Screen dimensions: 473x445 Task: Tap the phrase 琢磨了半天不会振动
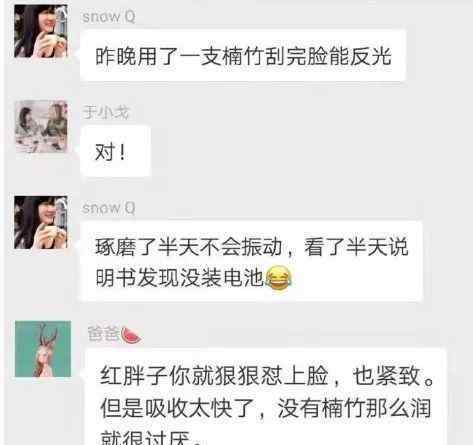tap(189, 247)
